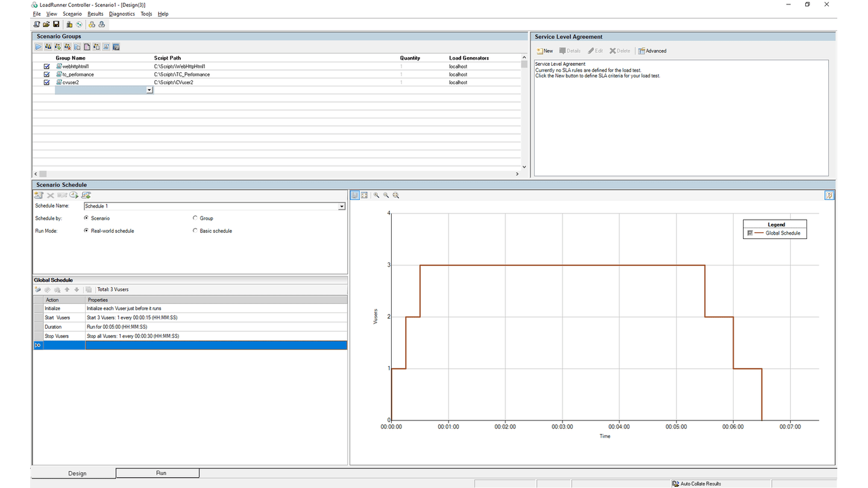Screen dimensions: 868x488
Task: Click the Remove Group icon with red X
Action: tap(68, 46)
